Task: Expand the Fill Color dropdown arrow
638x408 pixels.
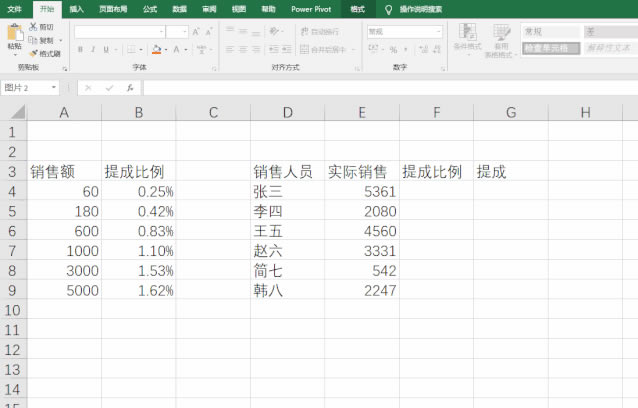Action: click(x=166, y=50)
